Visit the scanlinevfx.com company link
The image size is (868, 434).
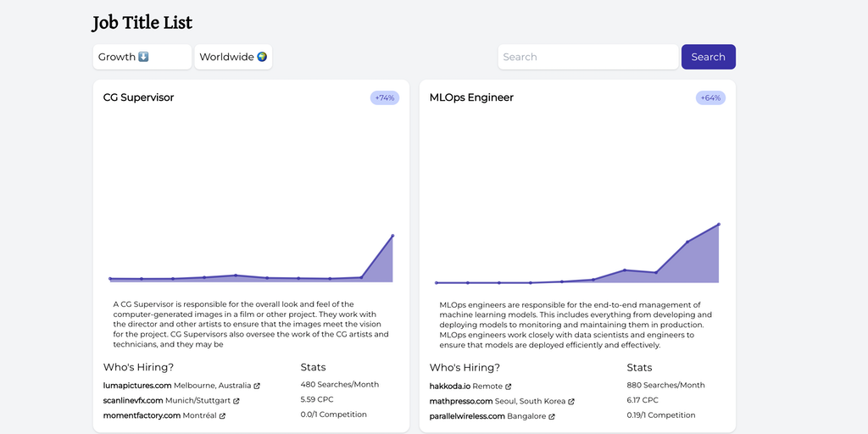coord(133,401)
